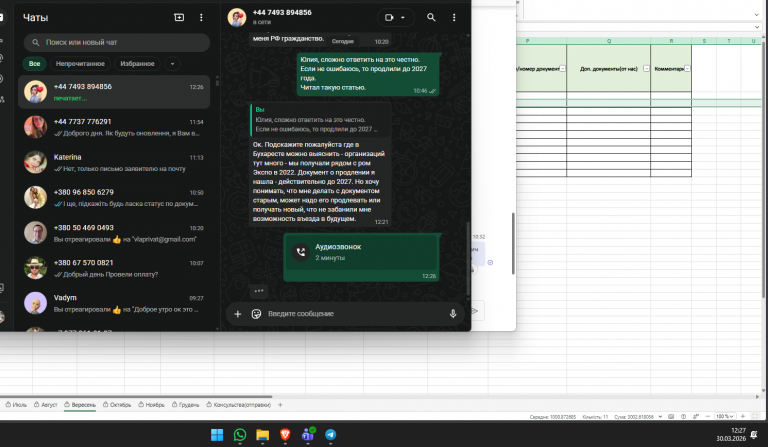Click the phone icon in the audio call bubble
Screen dimensions: 768x447
coord(301,252)
